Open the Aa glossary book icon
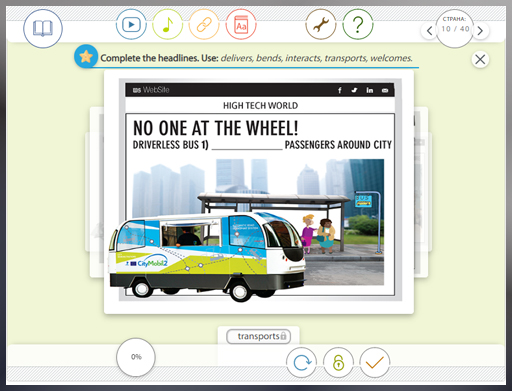 pyautogui.click(x=241, y=24)
